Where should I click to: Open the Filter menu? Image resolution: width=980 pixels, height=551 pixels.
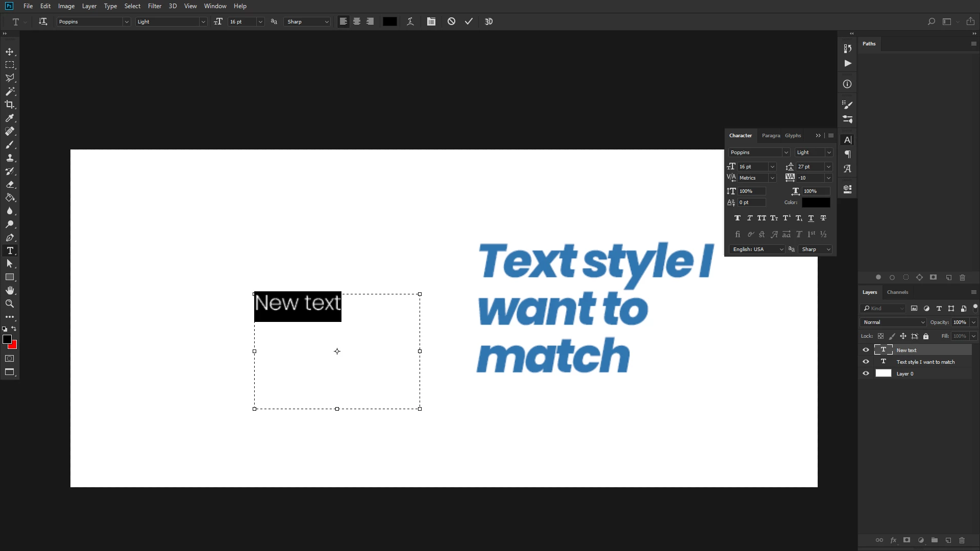pos(154,6)
